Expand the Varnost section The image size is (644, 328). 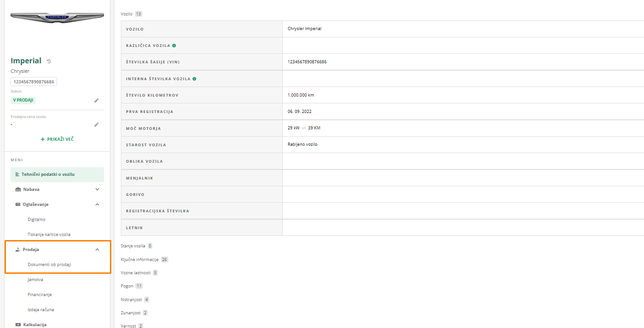pyautogui.click(x=132, y=326)
